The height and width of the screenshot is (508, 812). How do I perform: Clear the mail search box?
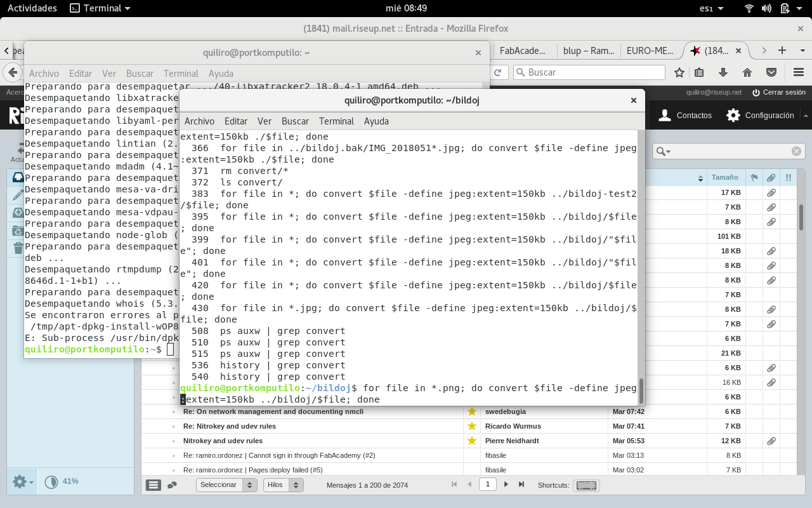point(796,151)
